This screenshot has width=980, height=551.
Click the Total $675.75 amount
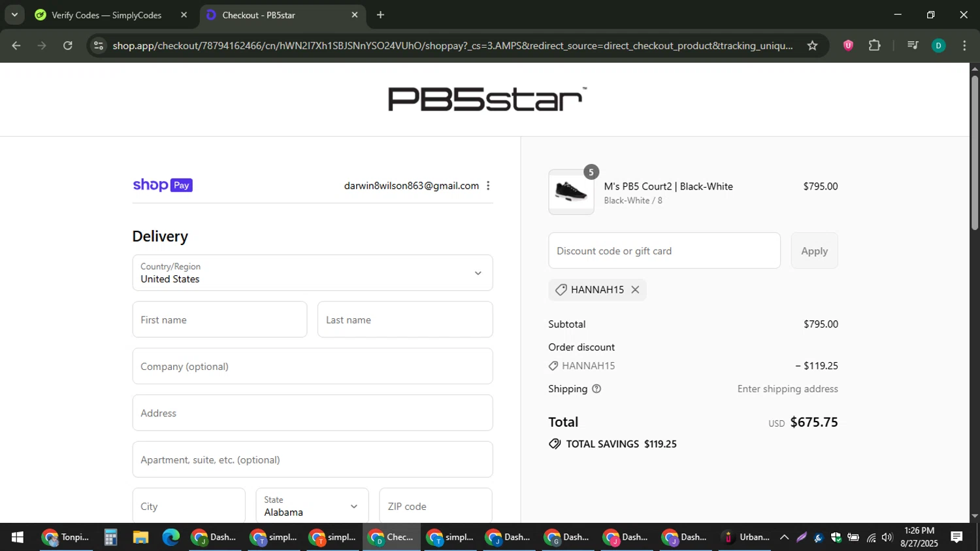814,422
